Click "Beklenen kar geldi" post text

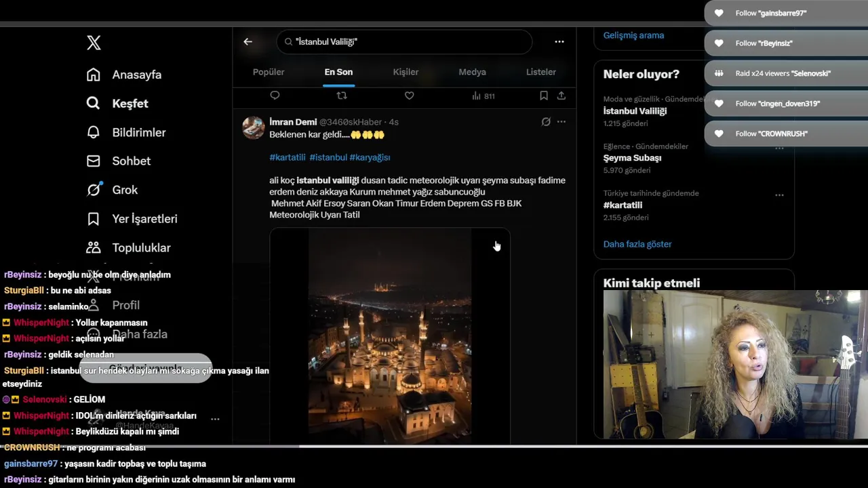click(x=327, y=135)
